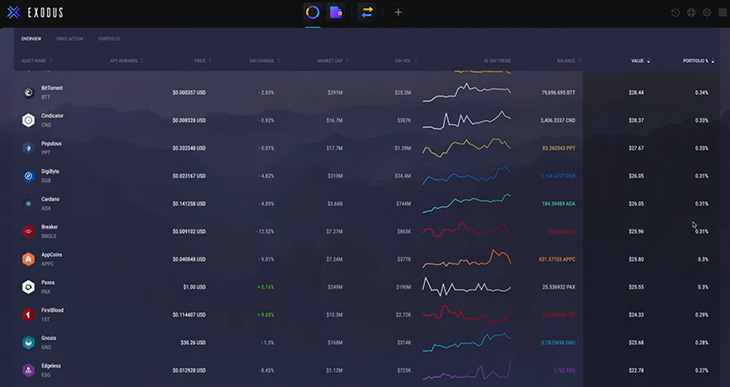Screen dimensions: 730x387
Task: Click the 0.34% portfolio share
Action: coord(702,93)
